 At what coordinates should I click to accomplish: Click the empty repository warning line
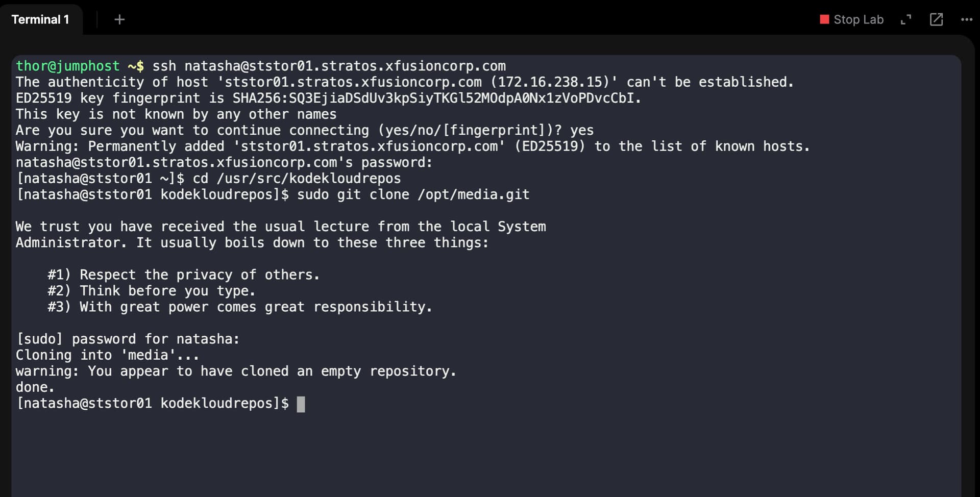(x=236, y=371)
